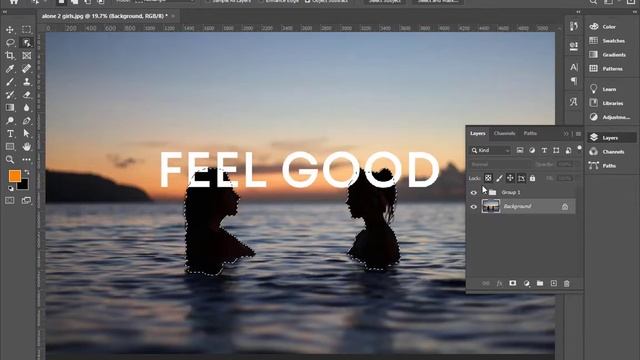Select the Eraser tool
Screen dimensions: 640x360
[27, 95]
